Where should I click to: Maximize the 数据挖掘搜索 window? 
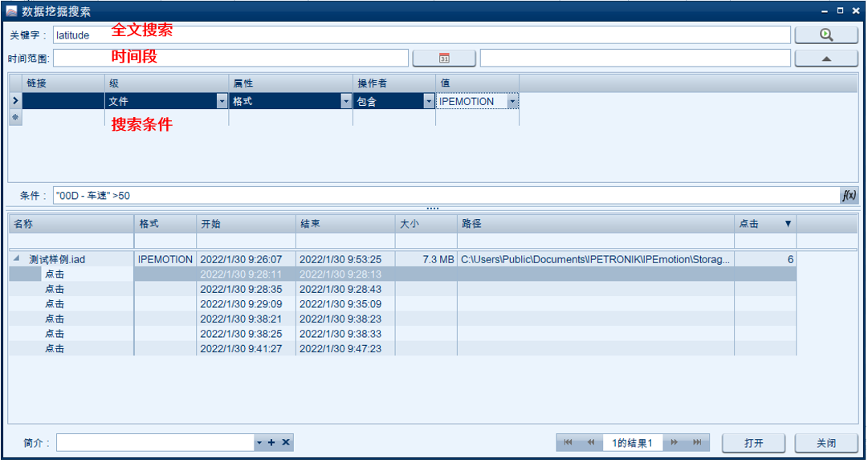tap(840, 10)
